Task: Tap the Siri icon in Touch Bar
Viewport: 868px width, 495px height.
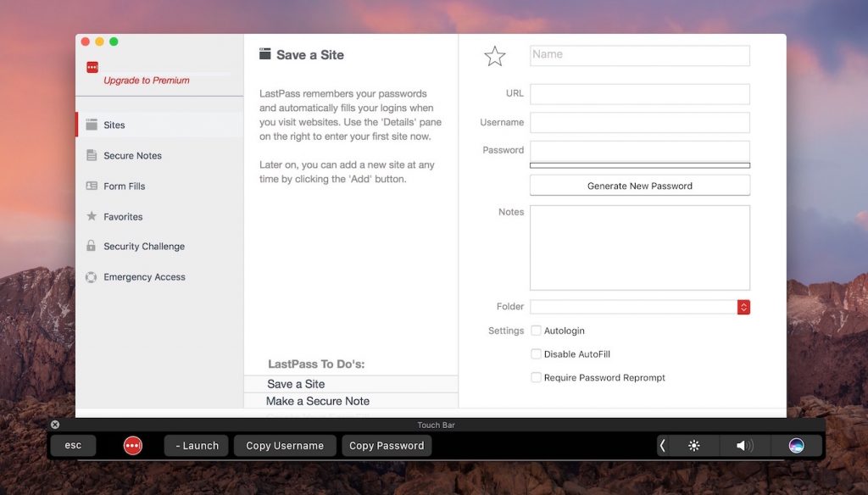Action: click(x=796, y=446)
